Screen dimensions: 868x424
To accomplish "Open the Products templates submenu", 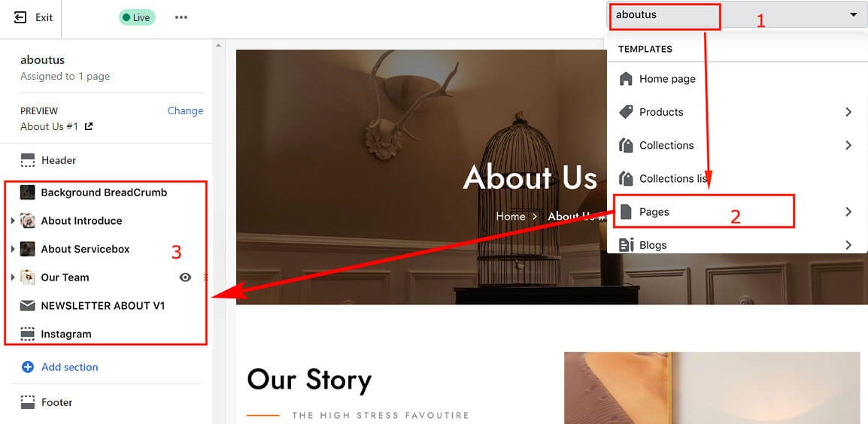I will pos(737,112).
